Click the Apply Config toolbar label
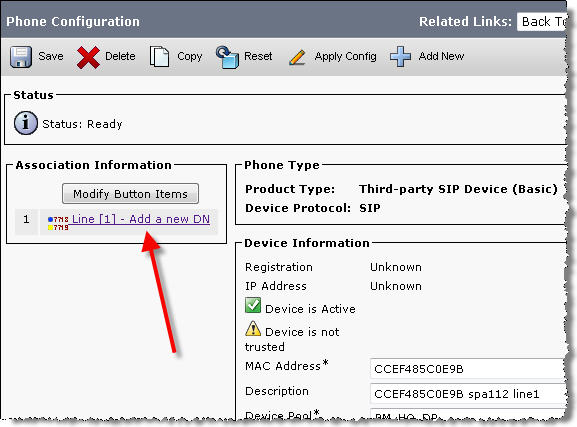The height and width of the screenshot is (427, 577). [x=345, y=56]
